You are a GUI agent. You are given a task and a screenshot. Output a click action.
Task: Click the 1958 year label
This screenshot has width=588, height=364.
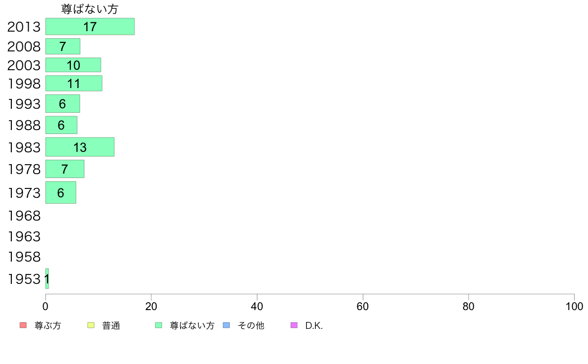click(x=24, y=257)
